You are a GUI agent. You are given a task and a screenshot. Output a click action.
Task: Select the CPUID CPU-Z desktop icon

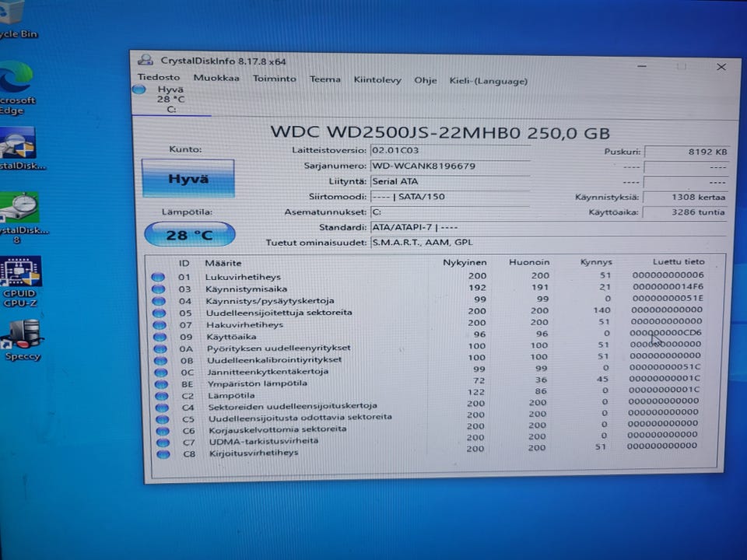pos(20,282)
